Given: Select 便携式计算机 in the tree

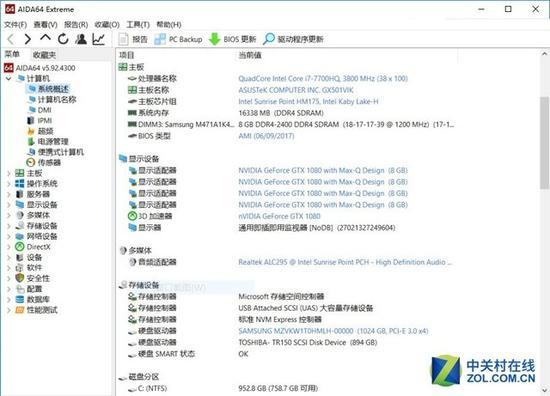Looking at the screenshot, I should click(56, 152).
